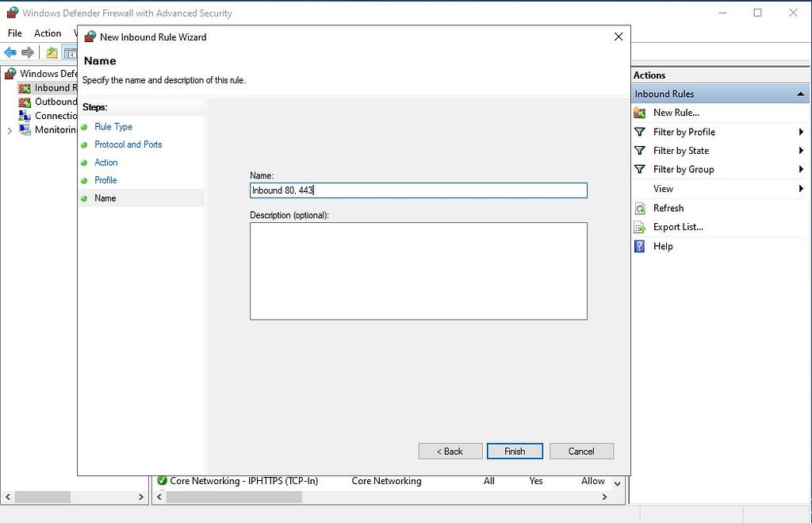Open the Action menu
812x523 pixels.
[48, 33]
